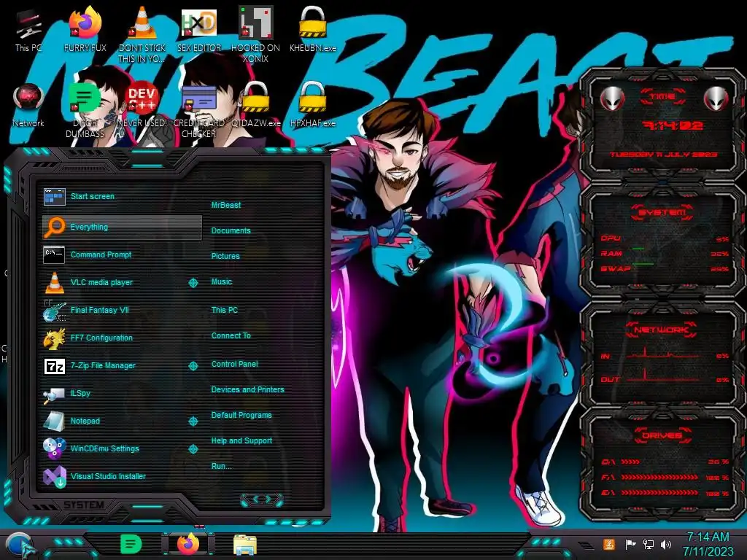Open Notepad from start menu
Image resolution: width=747 pixels, height=560 pixels.
(115, 421)
